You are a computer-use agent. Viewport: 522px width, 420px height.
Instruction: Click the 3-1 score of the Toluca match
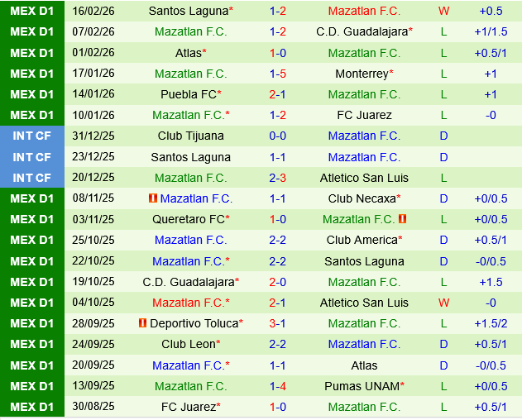(278, 323)
